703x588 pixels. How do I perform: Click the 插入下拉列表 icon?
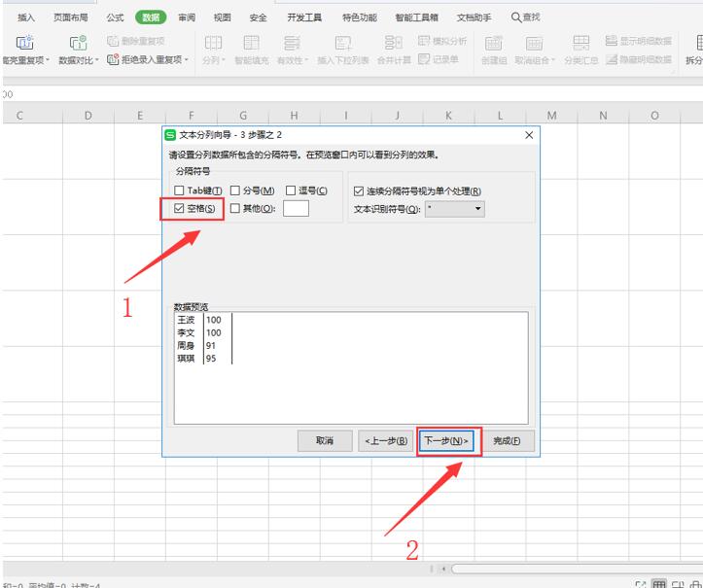tap(343, 43)
